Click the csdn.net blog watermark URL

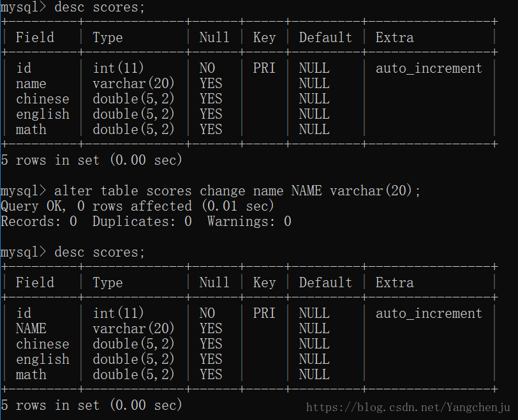tap(408, 407)
